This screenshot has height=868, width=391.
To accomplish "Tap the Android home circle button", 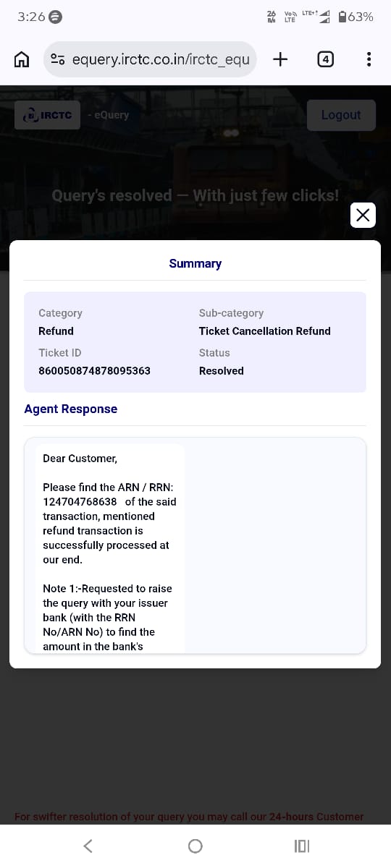I will pyautogui.click(x=195, y=846).
